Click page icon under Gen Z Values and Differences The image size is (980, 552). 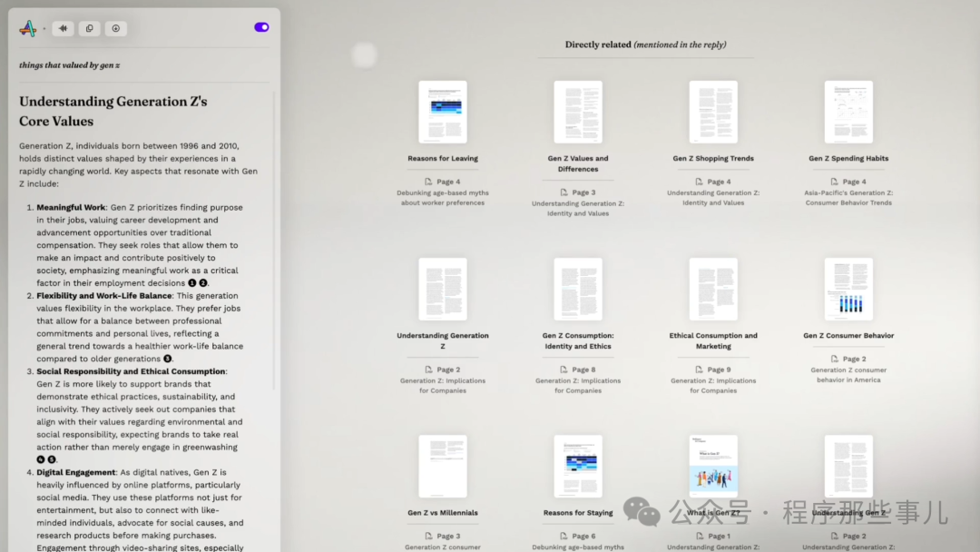point(563,192)
